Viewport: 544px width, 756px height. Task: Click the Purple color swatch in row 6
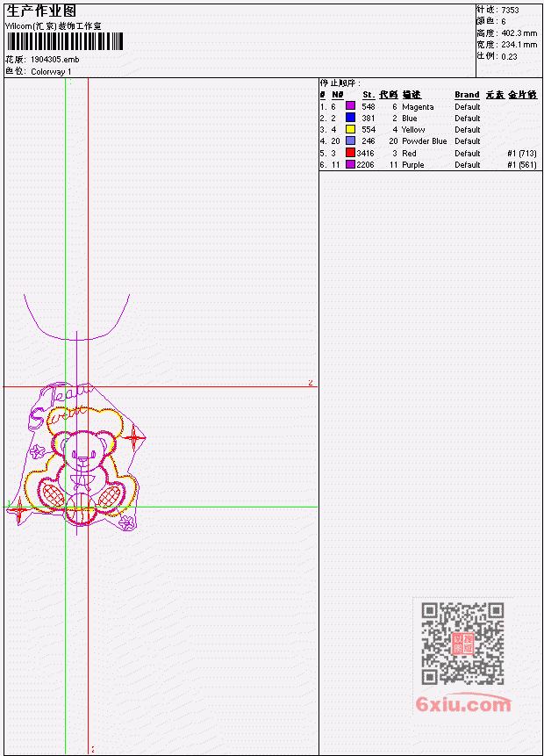point(350,164)
